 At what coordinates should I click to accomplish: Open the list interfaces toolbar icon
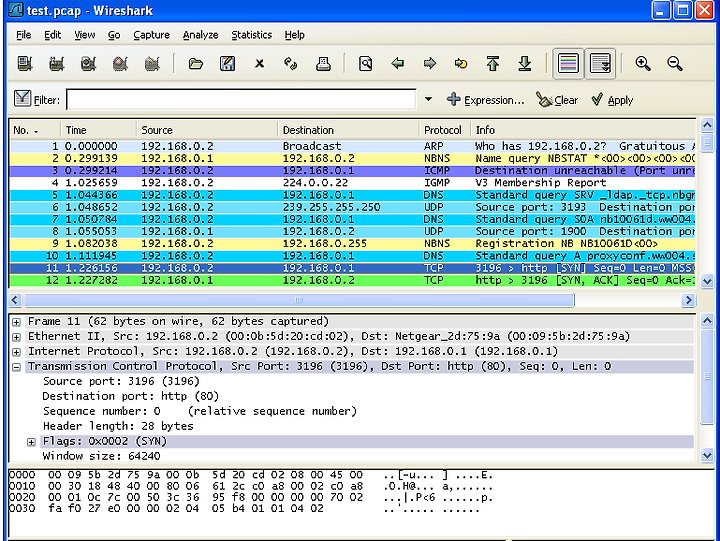[25, 63]
